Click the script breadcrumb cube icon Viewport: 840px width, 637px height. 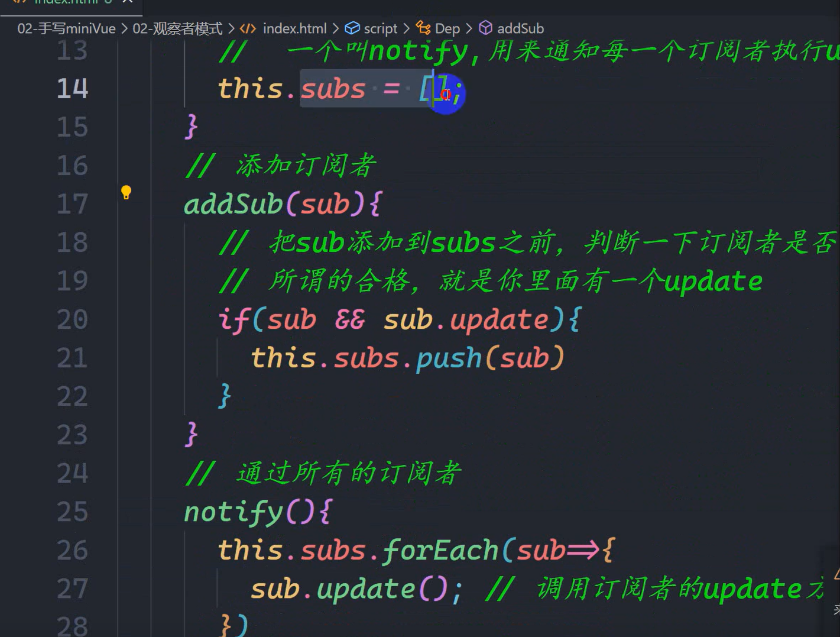point(352,28)
